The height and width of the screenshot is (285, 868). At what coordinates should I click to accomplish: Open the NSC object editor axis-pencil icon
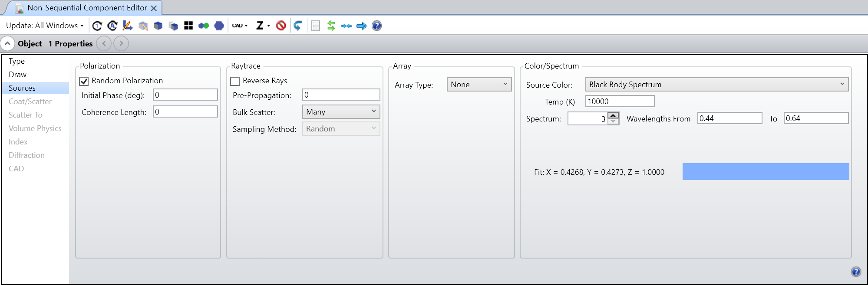point(128,26)
